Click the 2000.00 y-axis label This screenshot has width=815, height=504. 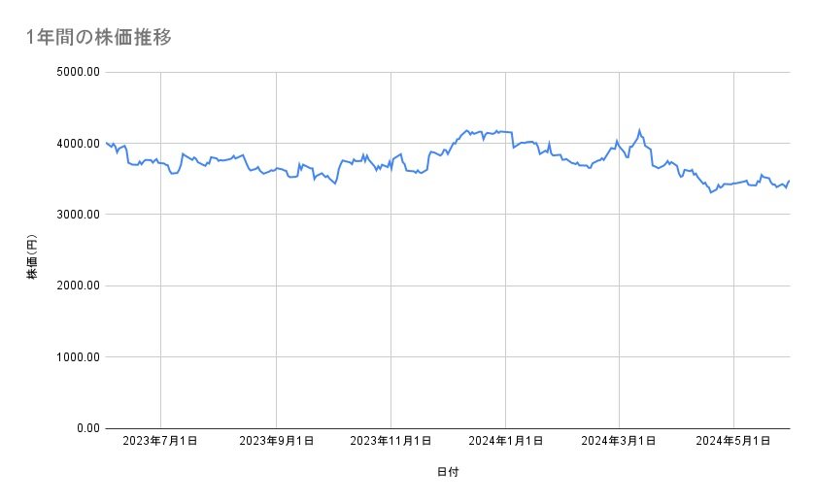tap(78, 286)
